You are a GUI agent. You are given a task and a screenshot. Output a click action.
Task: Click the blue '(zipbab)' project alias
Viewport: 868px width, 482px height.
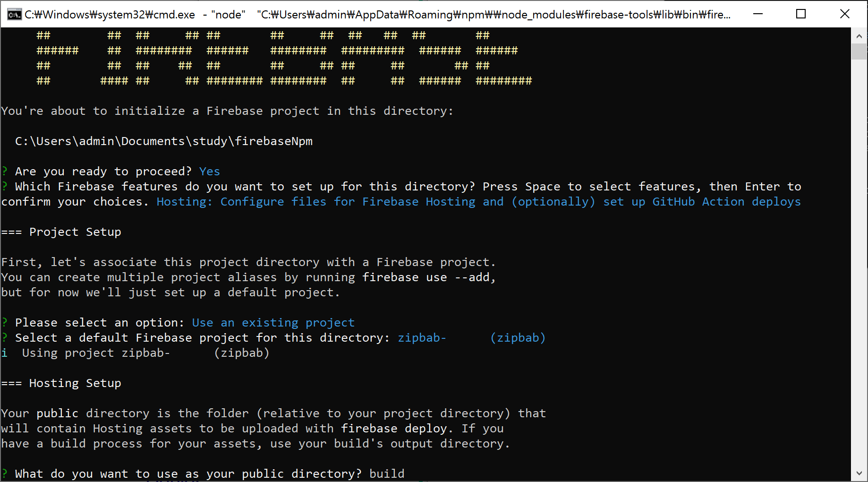click(x=518, y=338)
